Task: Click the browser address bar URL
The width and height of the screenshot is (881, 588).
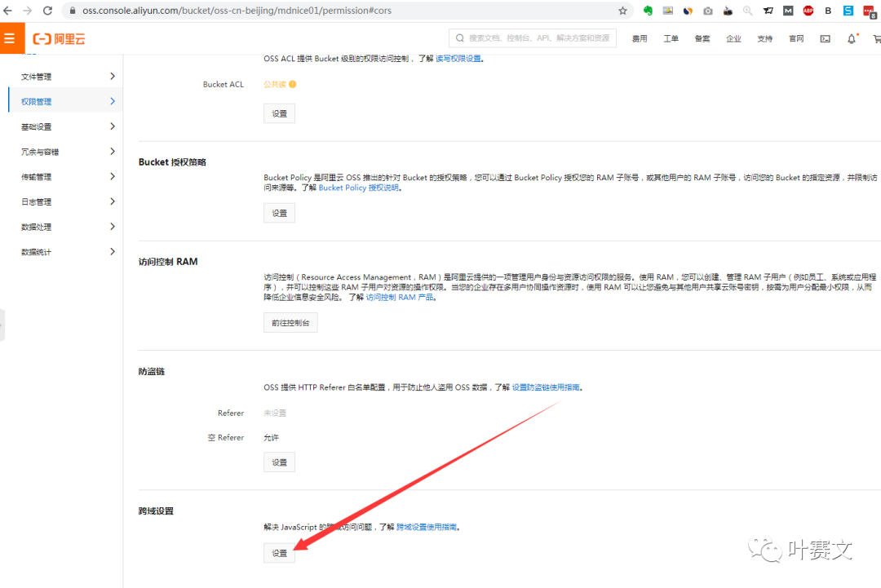Action: coord(237,11)
